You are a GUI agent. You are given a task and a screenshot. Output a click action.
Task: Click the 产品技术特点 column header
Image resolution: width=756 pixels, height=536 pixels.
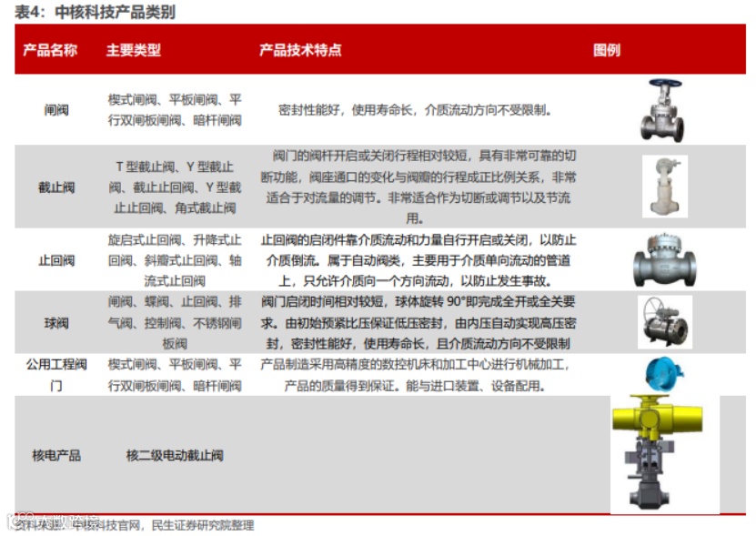300,50
